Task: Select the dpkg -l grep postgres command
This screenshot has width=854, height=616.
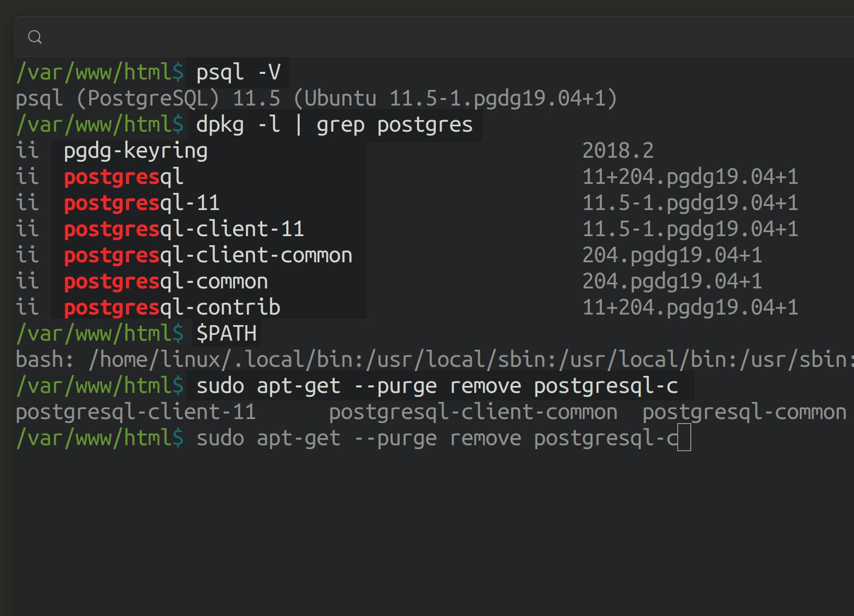Action: pos(334,125)
